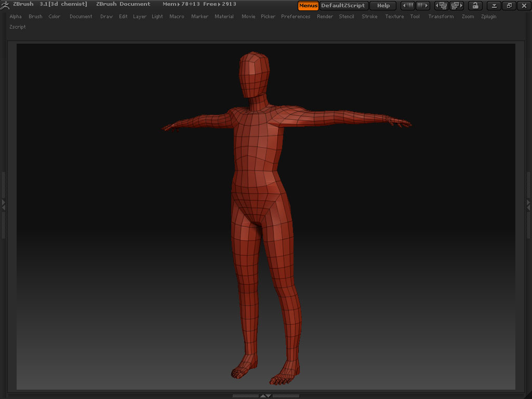The image size is (532, 399).
Task: Open the Picker menu
Action: pos(268,16)
